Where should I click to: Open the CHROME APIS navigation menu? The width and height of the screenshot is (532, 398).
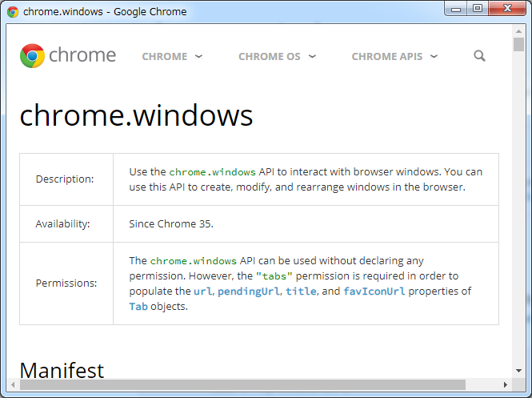pos(386,56)
